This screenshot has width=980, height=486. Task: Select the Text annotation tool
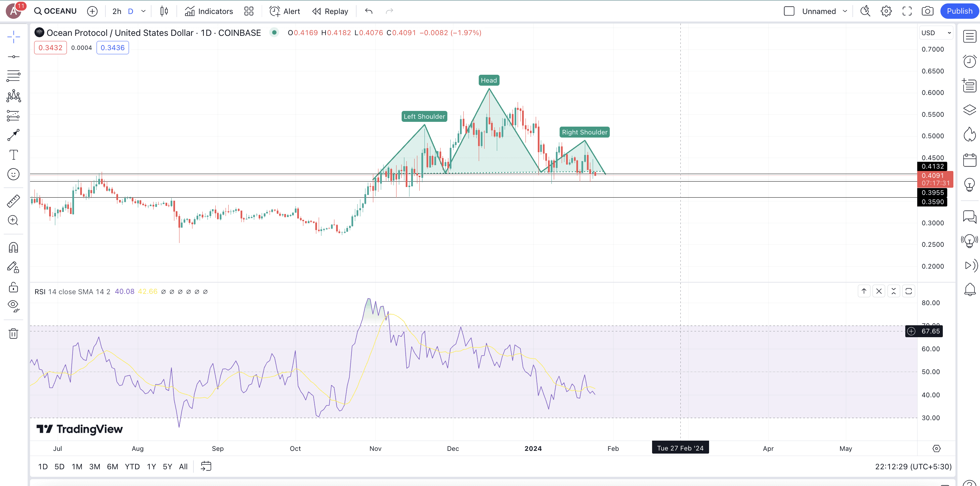(13, 155)
